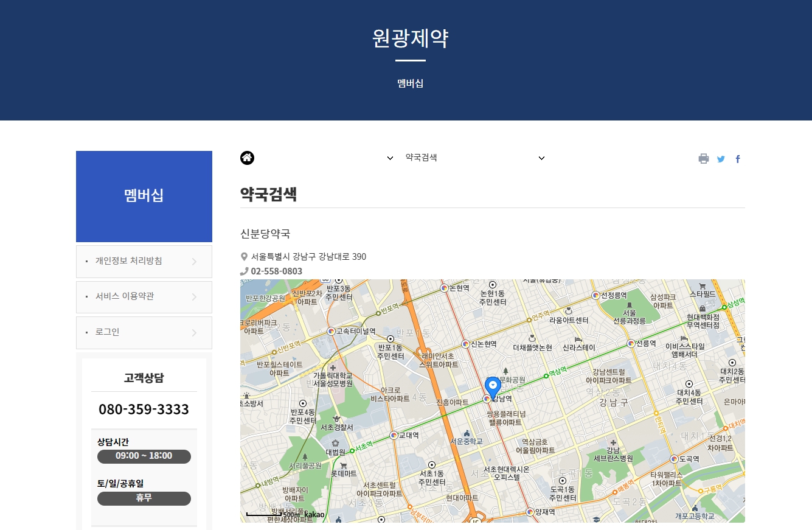
Task: Click the 라움아트센터 label on map
Action: coord(569,320)
